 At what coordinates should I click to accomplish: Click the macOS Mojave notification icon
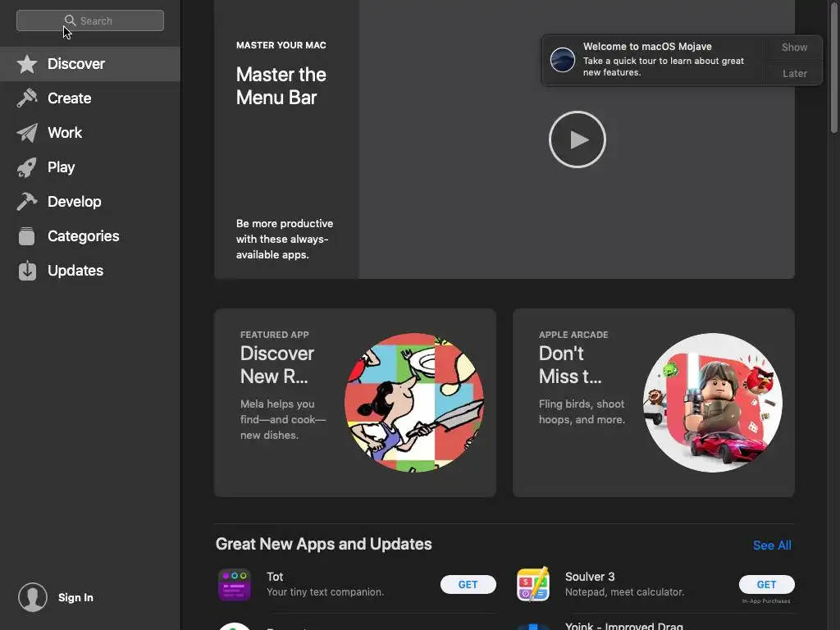pos(563,59)
